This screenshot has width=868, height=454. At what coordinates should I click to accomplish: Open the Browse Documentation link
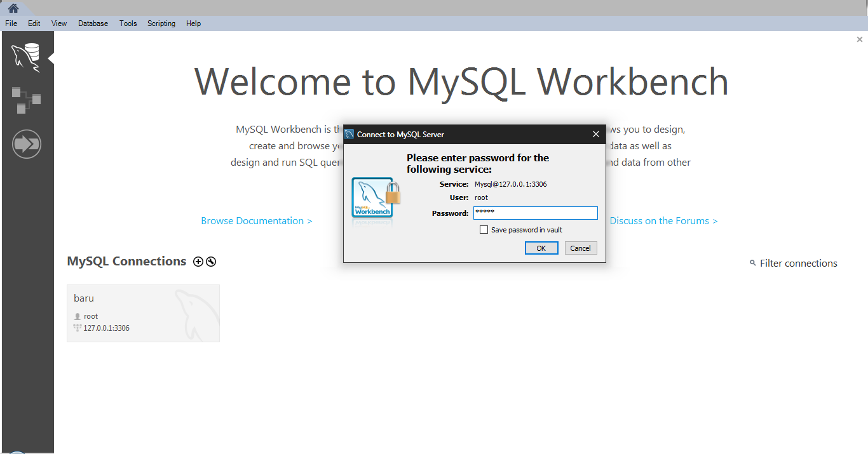coord(257,221)
